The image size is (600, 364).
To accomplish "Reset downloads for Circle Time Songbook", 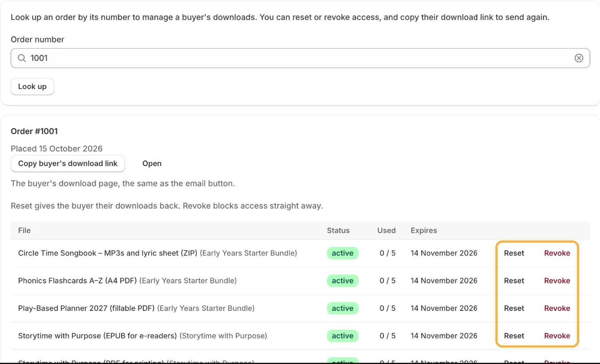I will pyautogui.click(x=514, y=253).
